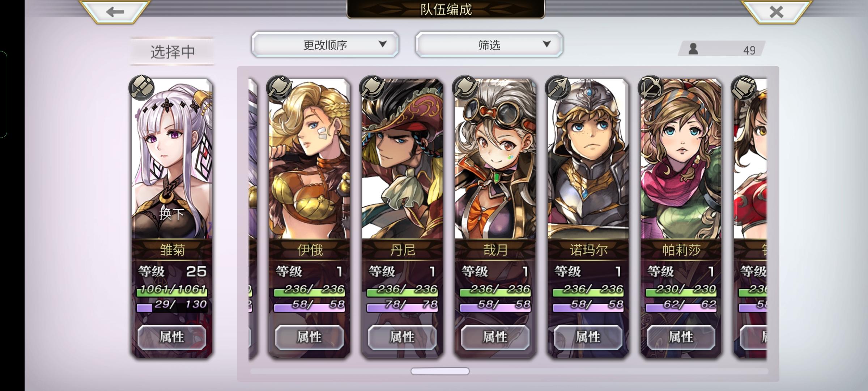
Task: Click character count icon showing 49
Action: 693,49
